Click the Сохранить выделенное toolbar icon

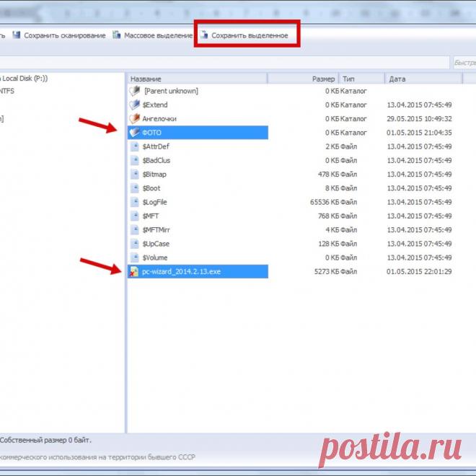204,35
